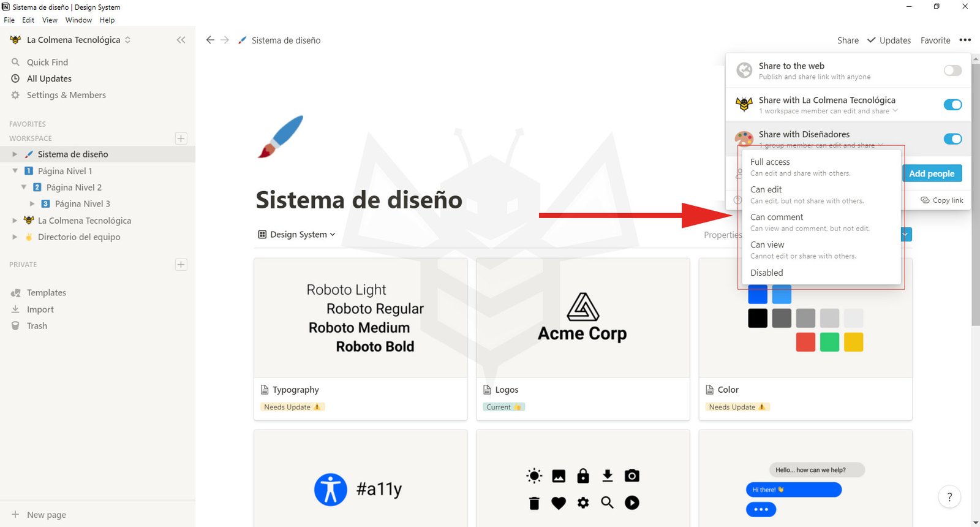The width and height of the screenshot is (980, 527).
Task: Open the #a11y accessibility card thumbnail
Action: point(361,478)
